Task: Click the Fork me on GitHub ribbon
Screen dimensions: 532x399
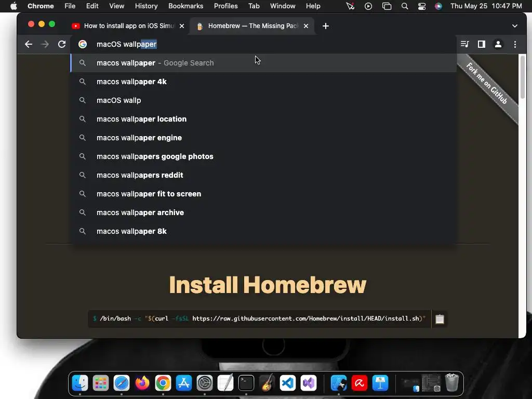Action: coord(487,84)
